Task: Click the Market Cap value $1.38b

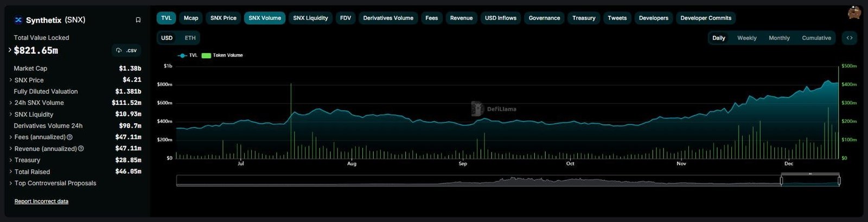Action: point(130,68)
